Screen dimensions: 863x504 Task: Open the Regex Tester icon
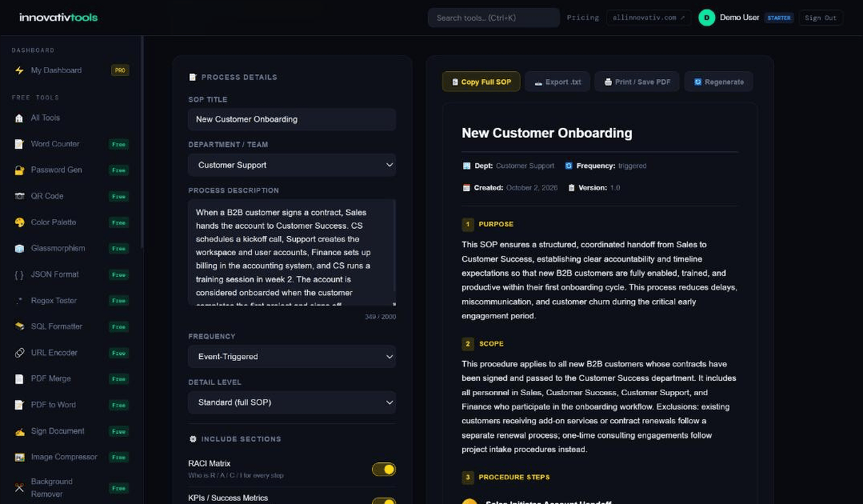19,301
